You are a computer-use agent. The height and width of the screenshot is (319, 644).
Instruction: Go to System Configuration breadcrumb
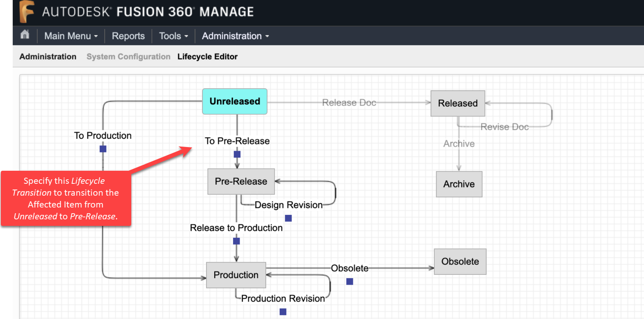tap(128, 57)
